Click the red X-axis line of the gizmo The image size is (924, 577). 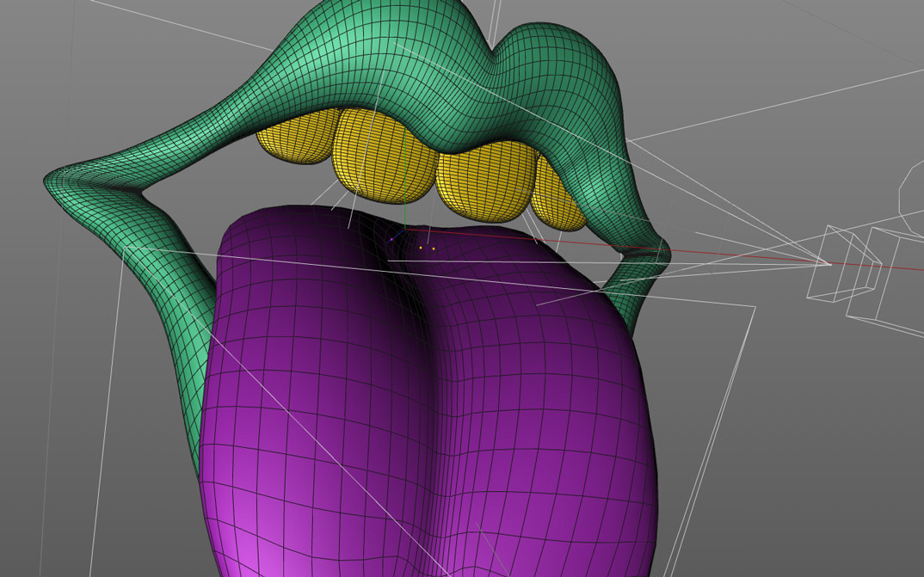point(666,249)
